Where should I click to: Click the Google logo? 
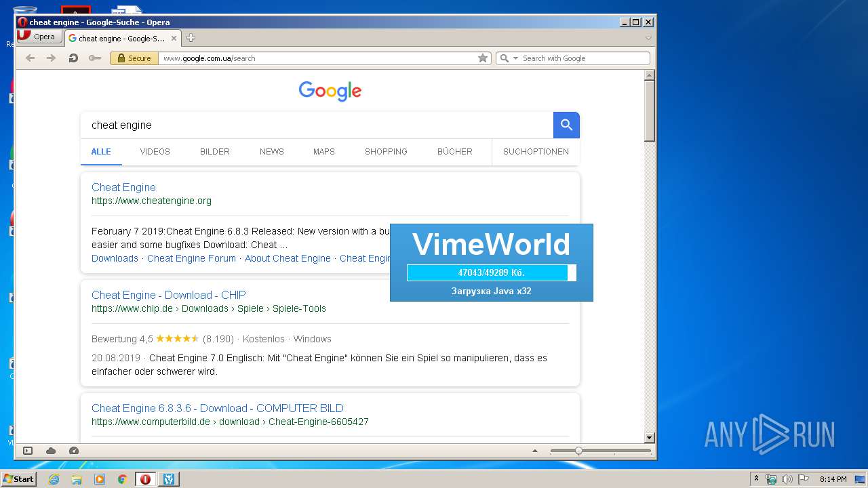pos(330,91)
